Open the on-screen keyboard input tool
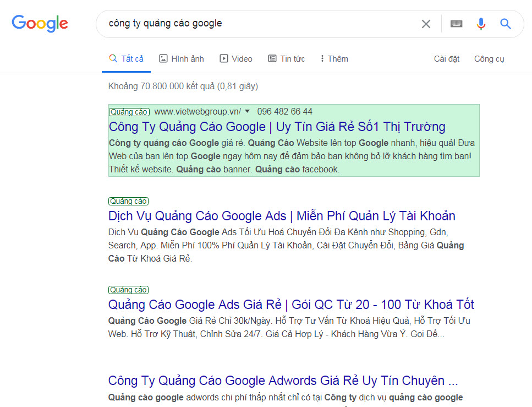The width and height of the screenshot is (532, 407). (x=456, y=24)
